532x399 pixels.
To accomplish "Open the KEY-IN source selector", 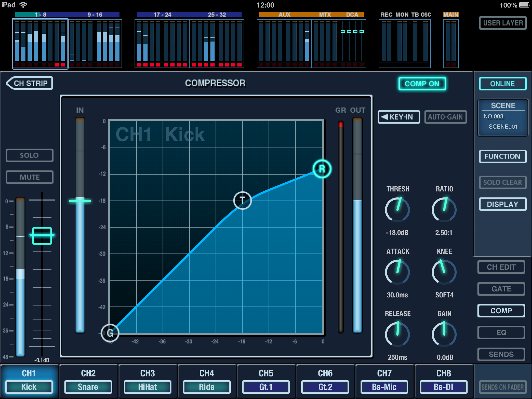I will [x=399, y=117].
